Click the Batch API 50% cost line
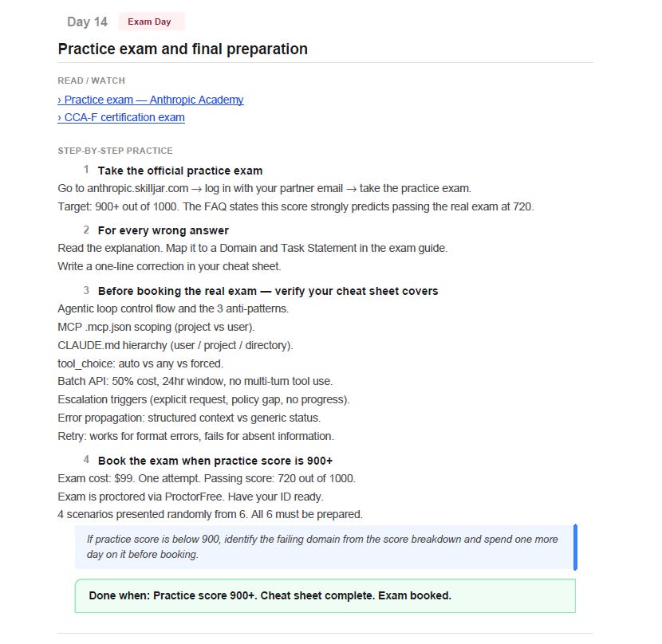The height and width of the screenshot is (644, 662). [195, 382]
